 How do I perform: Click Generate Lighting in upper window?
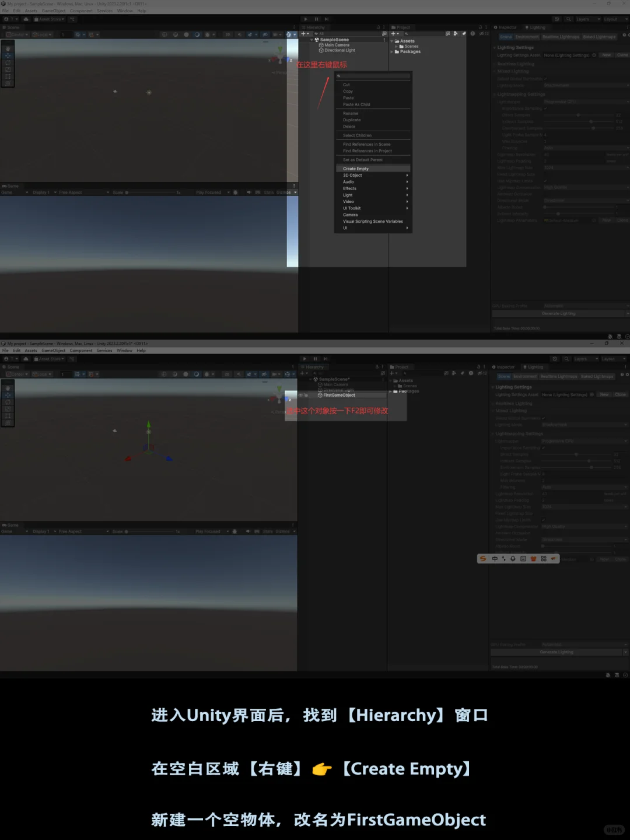(x=558, y=314)
